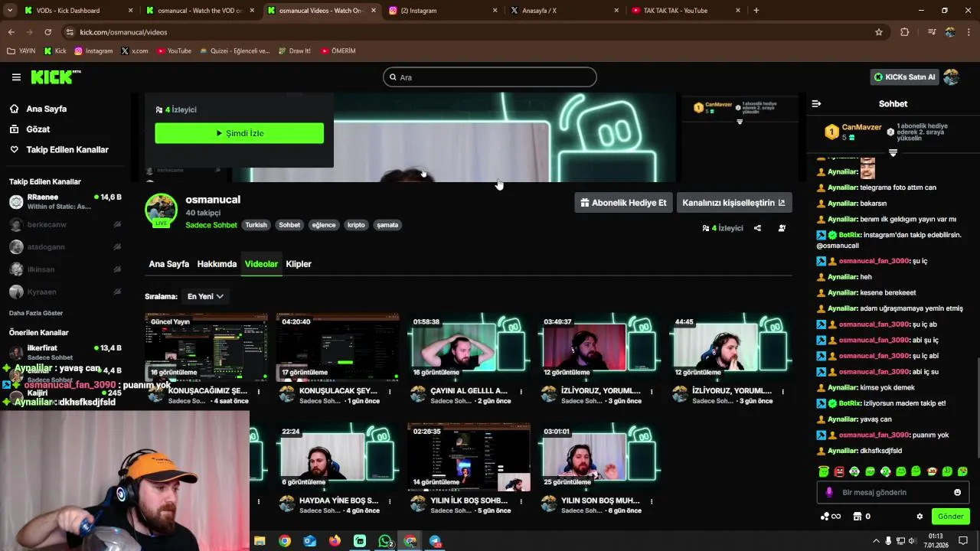Open options menu for YILIN SON BOŞ video
The width and height of the screenshot is (980, 551).
pos(652,500)
